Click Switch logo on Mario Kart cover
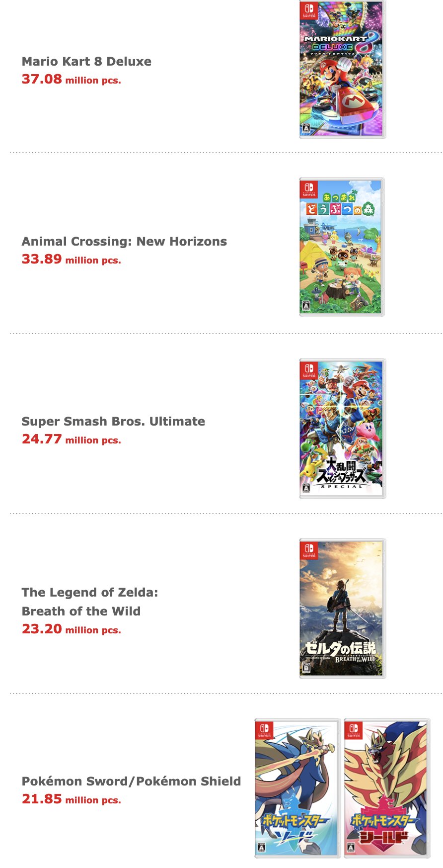This screenshot has width=443, height=868. tap(309, 10)
